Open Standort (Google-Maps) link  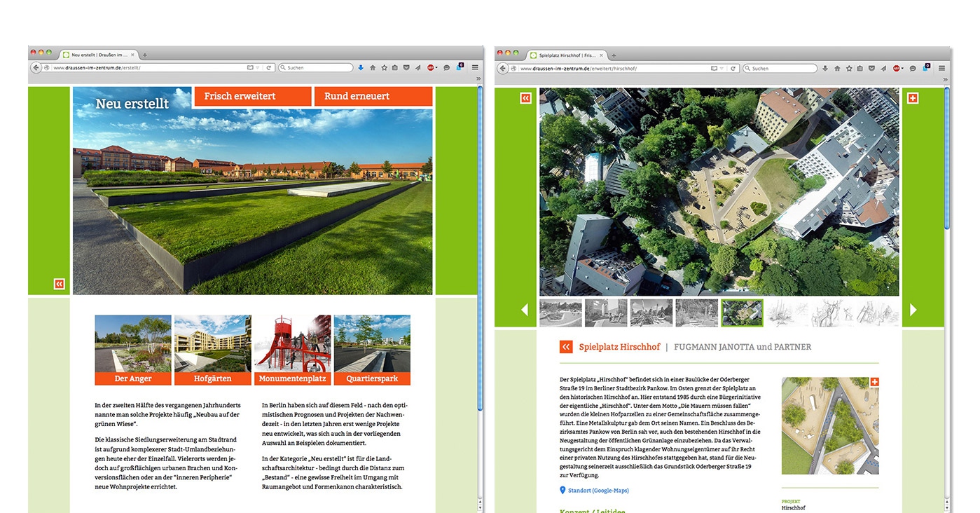pyautogui.click(x=598, y=491)
